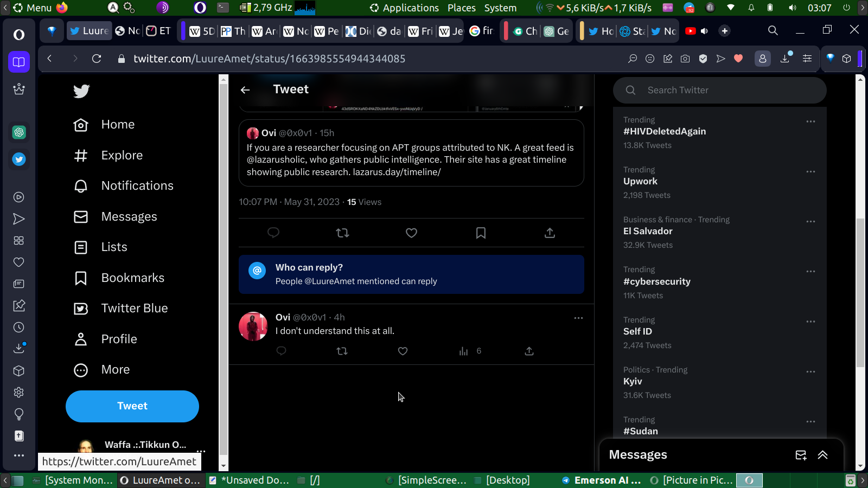Open a new browser tab
This screenshot has height=488, width=868.
pos(725,31)
